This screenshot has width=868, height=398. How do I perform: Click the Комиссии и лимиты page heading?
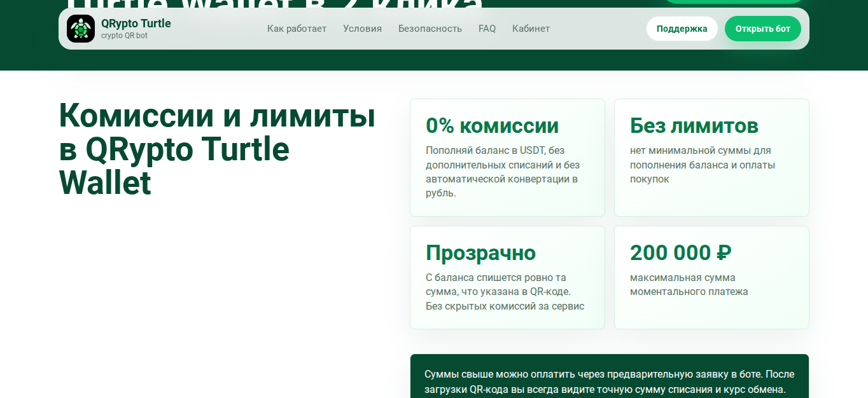tap(217, 149)
